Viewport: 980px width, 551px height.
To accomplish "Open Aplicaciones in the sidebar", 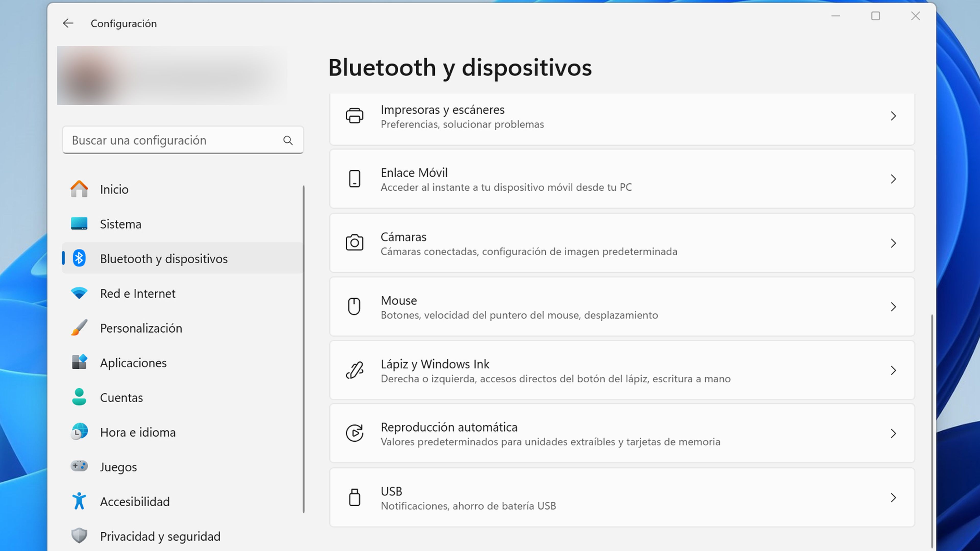I will click(182, 362).
